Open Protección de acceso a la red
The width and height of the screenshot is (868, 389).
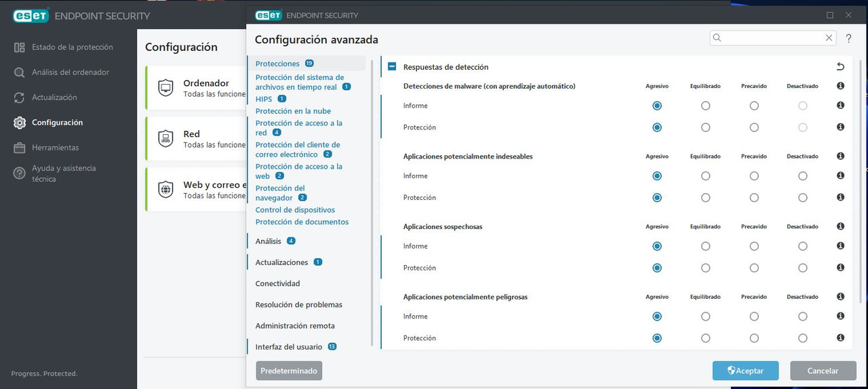299,128
